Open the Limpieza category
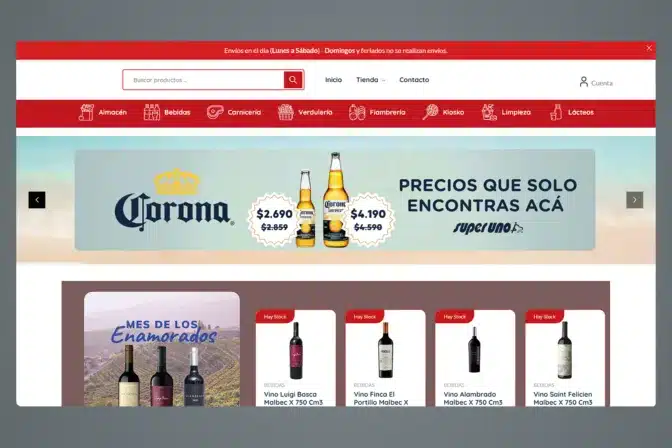672x448 pixels. click(516, 112)
